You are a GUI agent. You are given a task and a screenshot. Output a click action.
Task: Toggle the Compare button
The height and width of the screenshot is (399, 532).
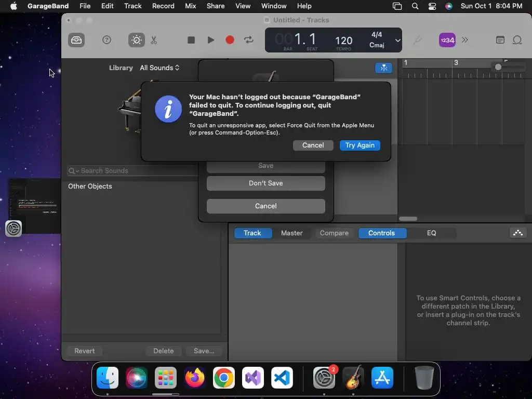click(x=334, y=233)
